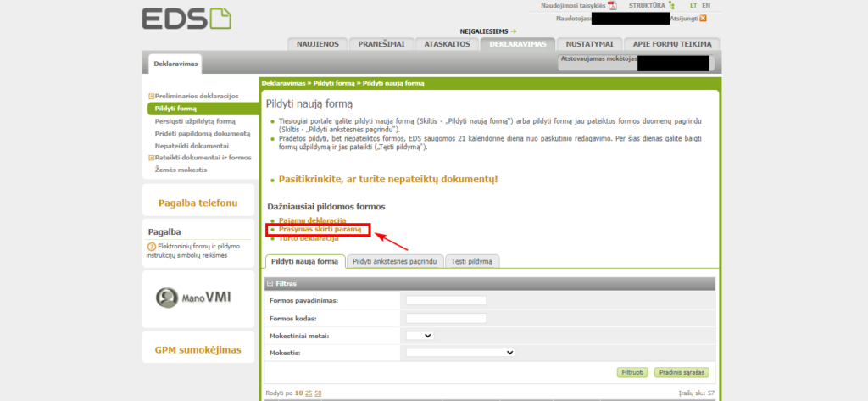Click 'Įrašų sk.: 57' record count
Screen dimensions: 868x401
click(x=697, y=393)
